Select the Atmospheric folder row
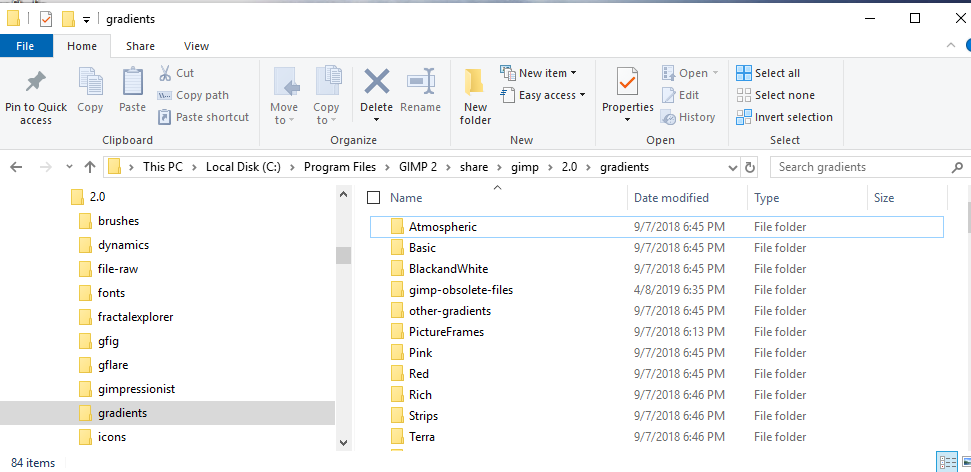 pos(656,227)
